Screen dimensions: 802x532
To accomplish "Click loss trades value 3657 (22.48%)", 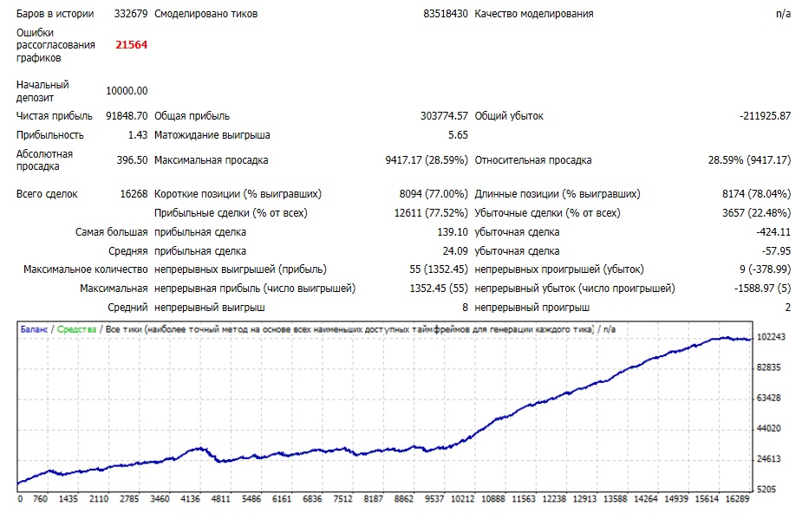I will tap(756, 213).
